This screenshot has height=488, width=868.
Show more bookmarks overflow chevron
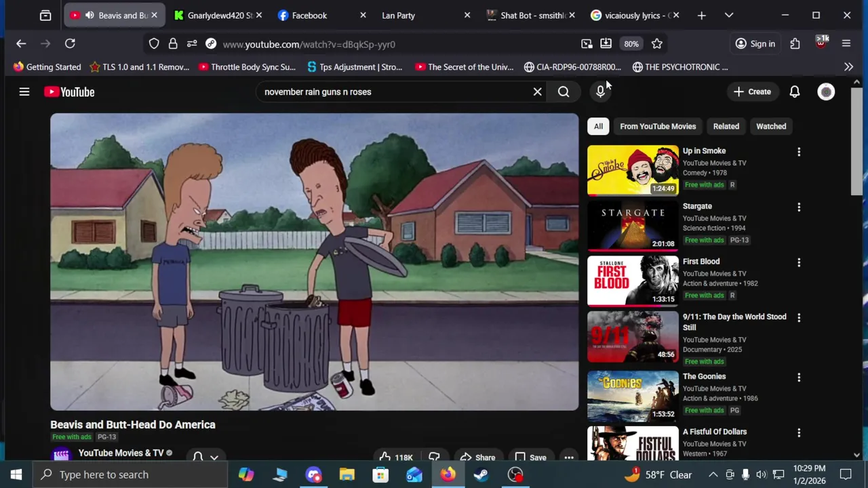(848, 66)
